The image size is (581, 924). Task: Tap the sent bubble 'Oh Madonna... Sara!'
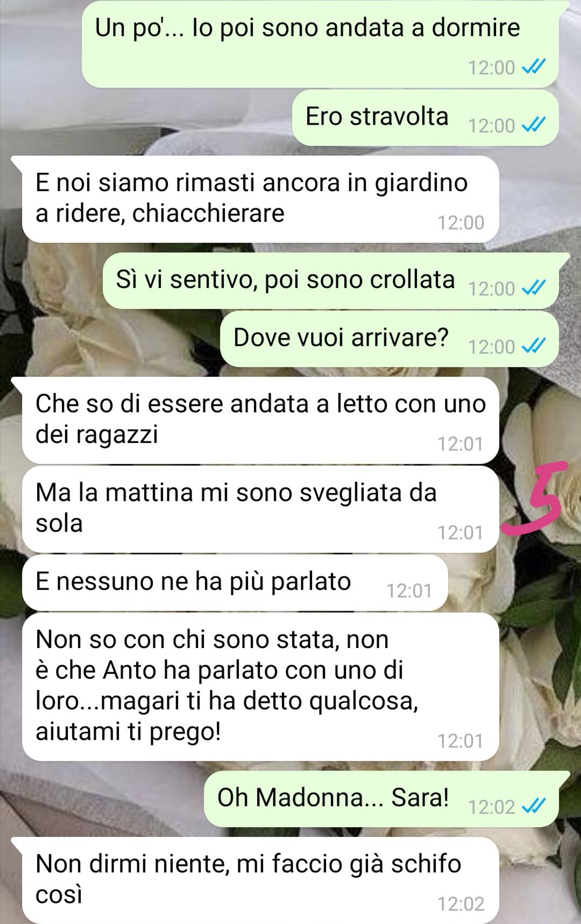[381, 799]
